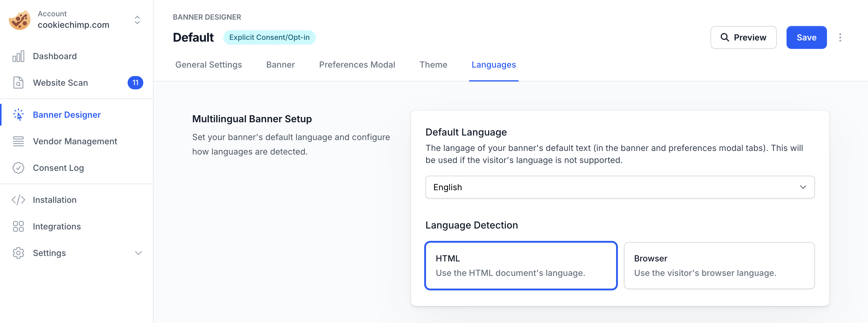Open the account switcher chevrons
The width and height of the screenshot is (868, 323).
pos(137,20)
